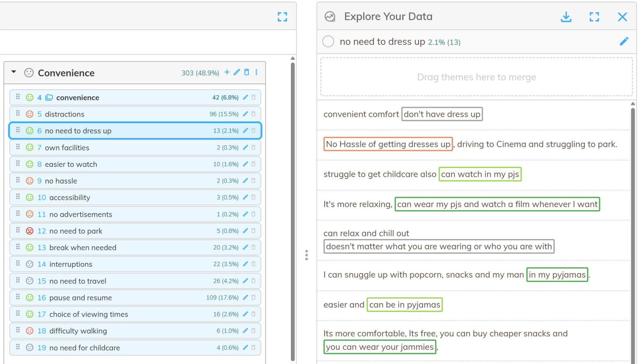Edit the 'pause and resume' theme
Viewport: 643px width, 364px height.
[x=245, y=297]
